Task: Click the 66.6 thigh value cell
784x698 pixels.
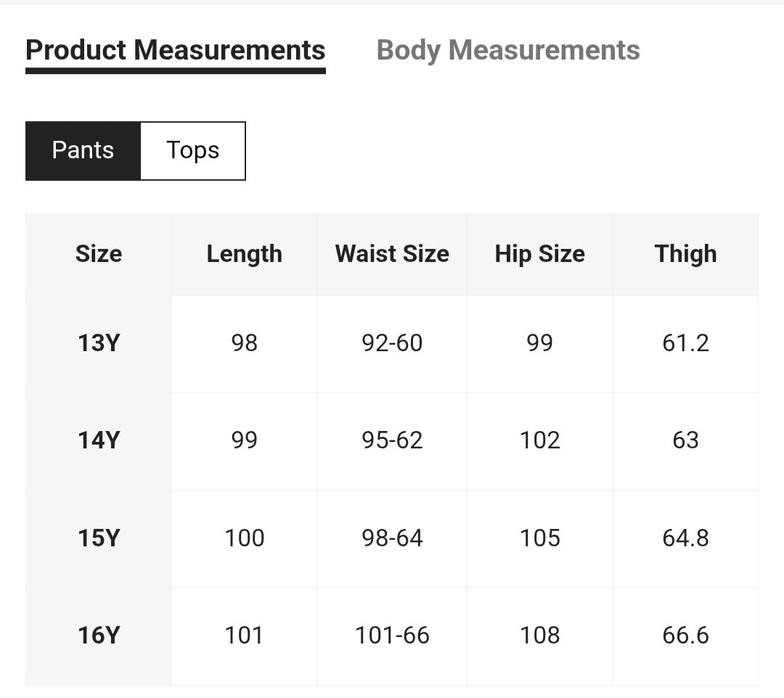Action: [x=685, y=636]
